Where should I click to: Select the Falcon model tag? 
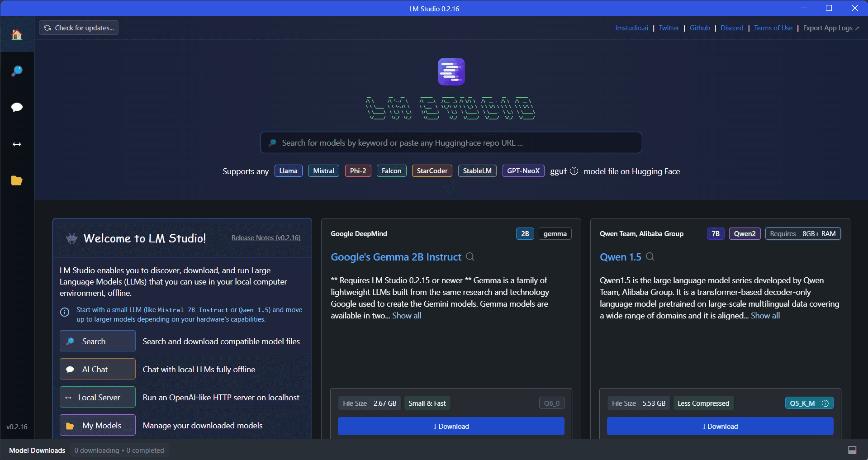(x=391, y=171)
